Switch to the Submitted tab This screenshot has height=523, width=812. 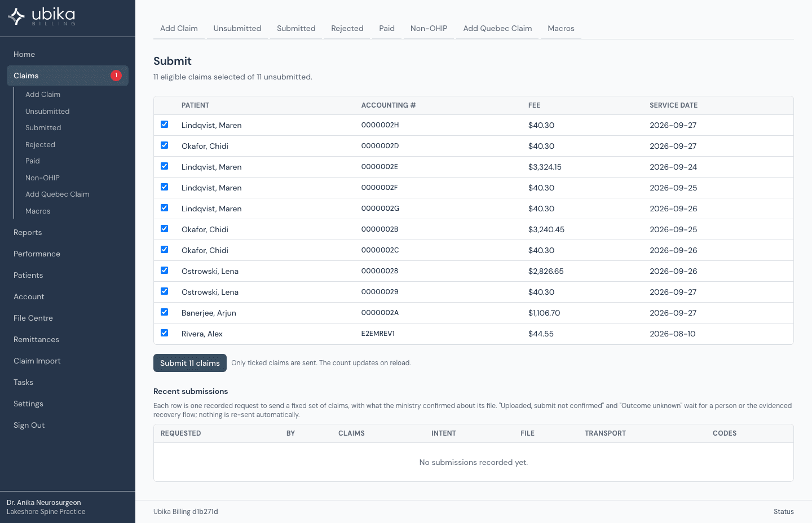[296, 28]
